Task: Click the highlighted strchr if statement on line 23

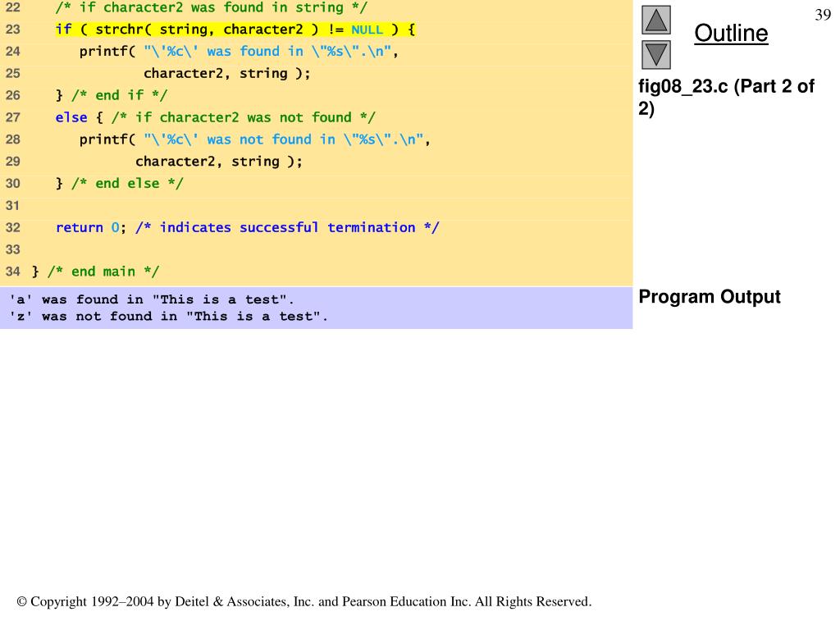Action: click(235, 29)
